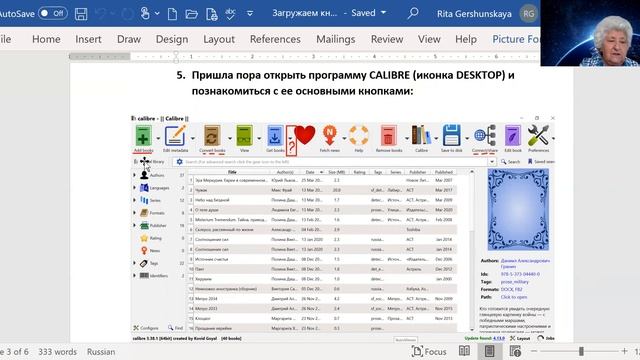Screen dimensions: 640x360
Task: Click the heading text 'Пришла пора открыть программу CALIBRE'
Action: coord(300,76)
